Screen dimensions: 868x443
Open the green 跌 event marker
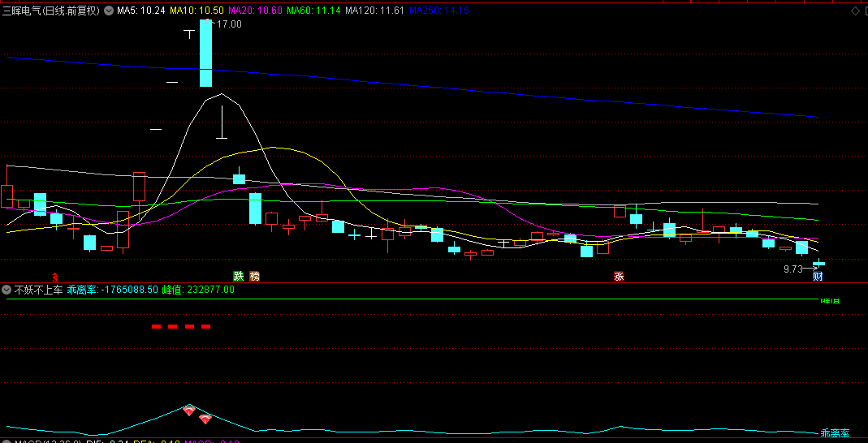(238, 276)
